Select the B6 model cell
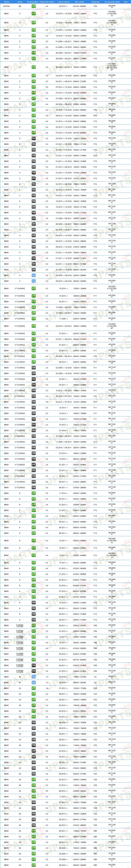Viewport: 131px width, 868px height. click(20, 6)
